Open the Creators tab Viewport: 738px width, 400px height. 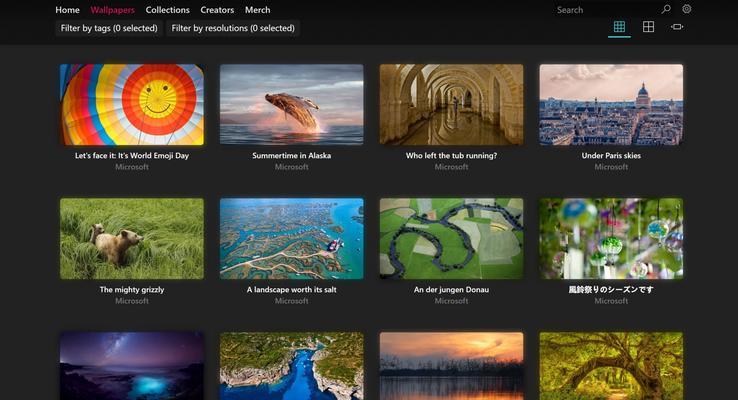pyautogui.click(x=217, y=10)
